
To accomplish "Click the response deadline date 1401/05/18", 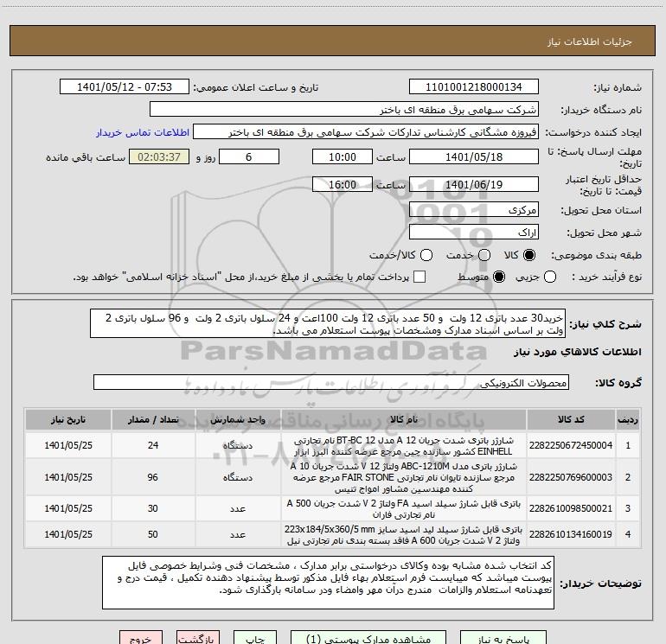I will click(x=474, y=156).
